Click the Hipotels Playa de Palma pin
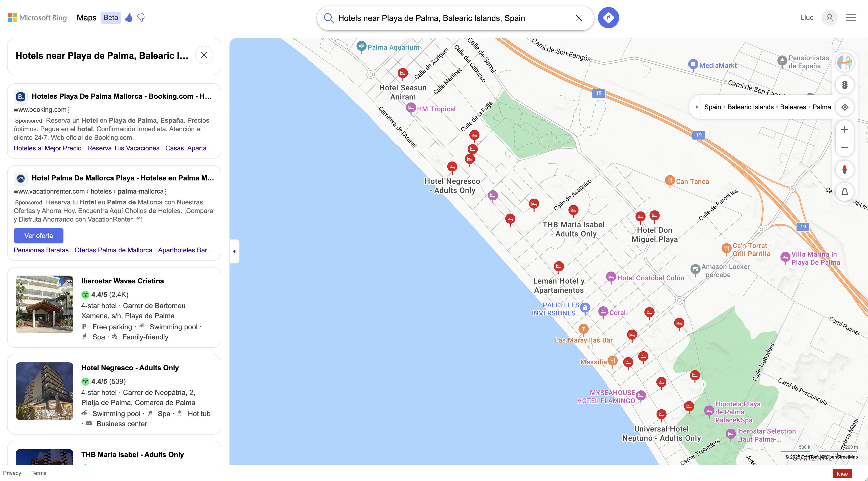This screenshot has height=481, width=868. tap(709, 411)
